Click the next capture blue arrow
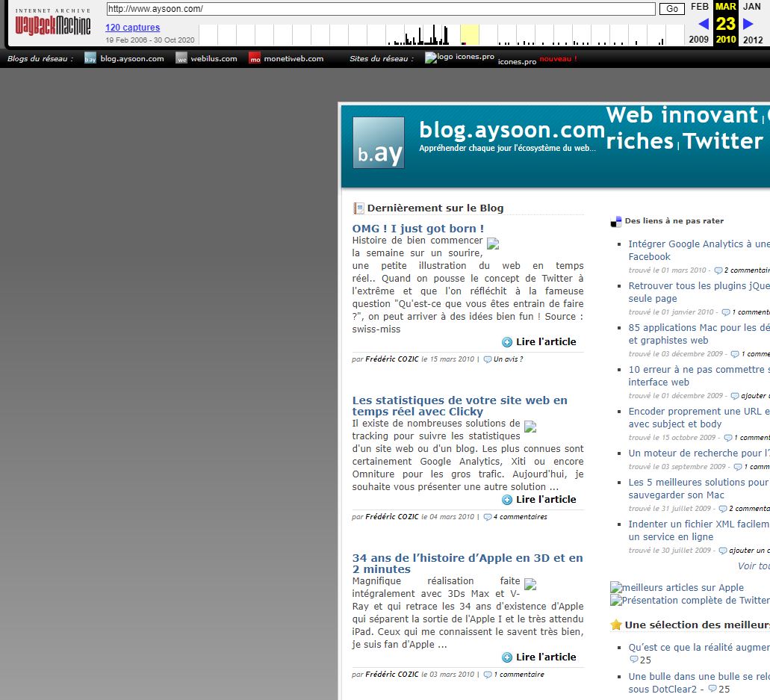770x700 pixels. tap(748, 24)
